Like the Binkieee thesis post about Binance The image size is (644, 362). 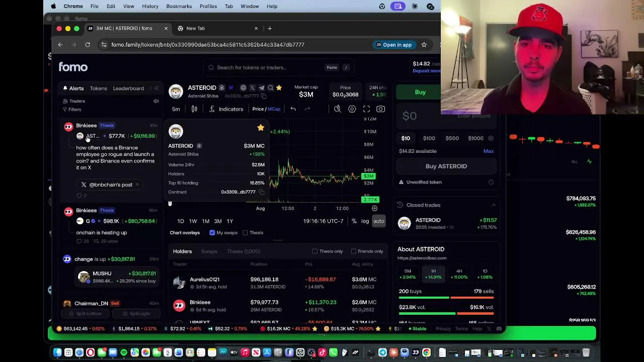(x=79, y=196)
